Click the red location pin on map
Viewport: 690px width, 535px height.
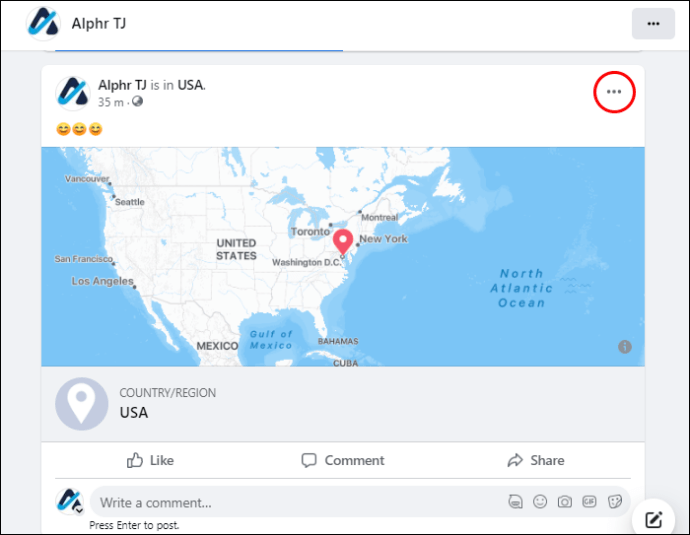343,242
